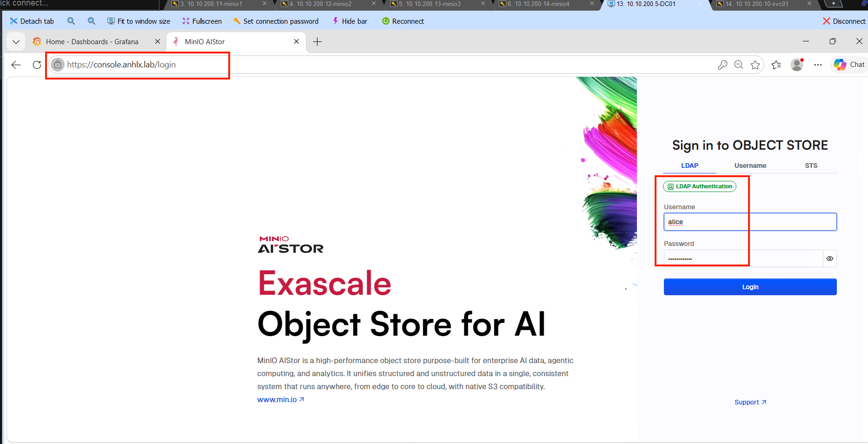Image resolution: width=868 pixels, height=444 pixels.
Task: Select the LDAP sign-in tab
Action: pyautogui.click(x=690, y=166)
